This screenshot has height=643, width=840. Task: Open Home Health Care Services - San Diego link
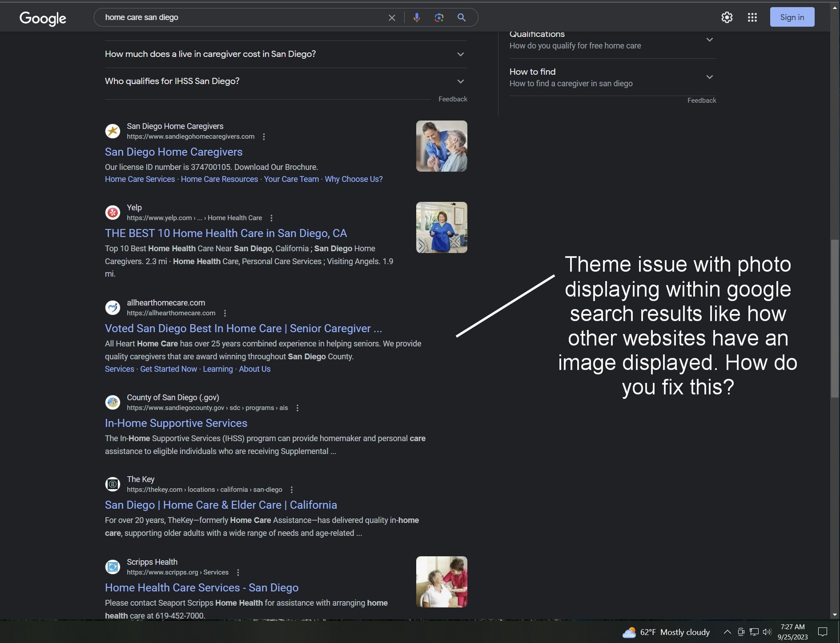[x=201, y=588]
